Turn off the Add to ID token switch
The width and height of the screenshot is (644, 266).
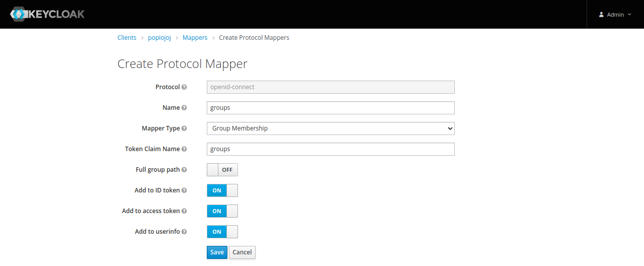(x=222, y=190)
